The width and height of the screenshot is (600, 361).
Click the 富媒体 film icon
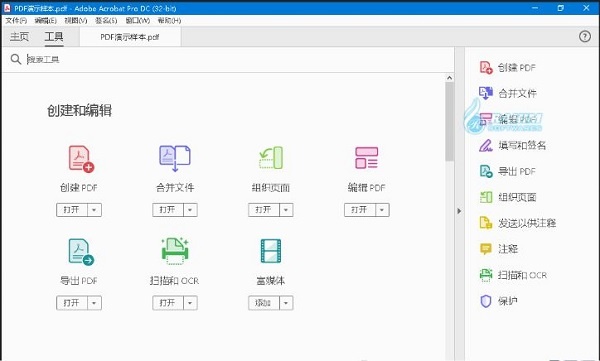(271, 251)
